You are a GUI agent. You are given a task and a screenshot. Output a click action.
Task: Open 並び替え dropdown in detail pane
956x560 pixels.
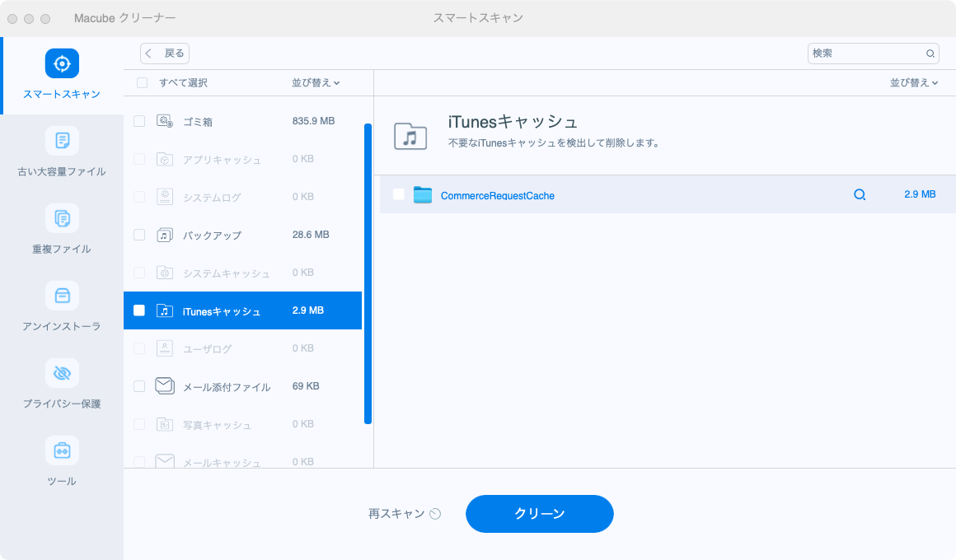(x=914, y=83)
